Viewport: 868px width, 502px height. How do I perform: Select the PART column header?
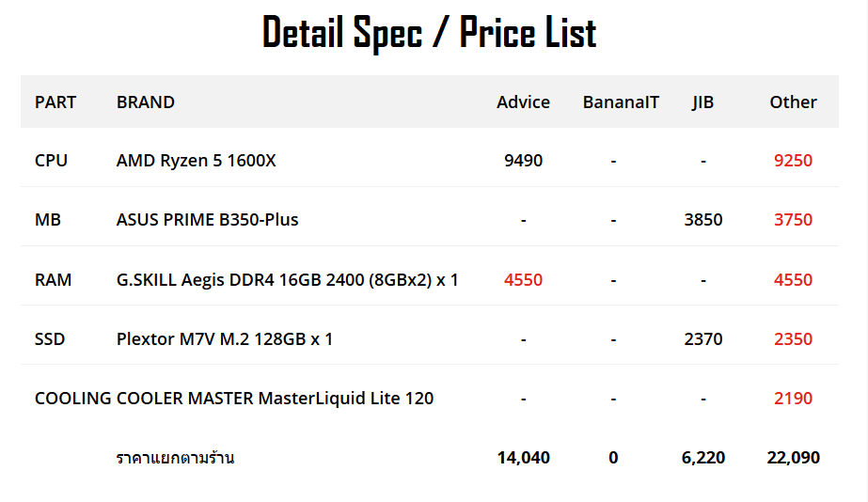point(55,102)
